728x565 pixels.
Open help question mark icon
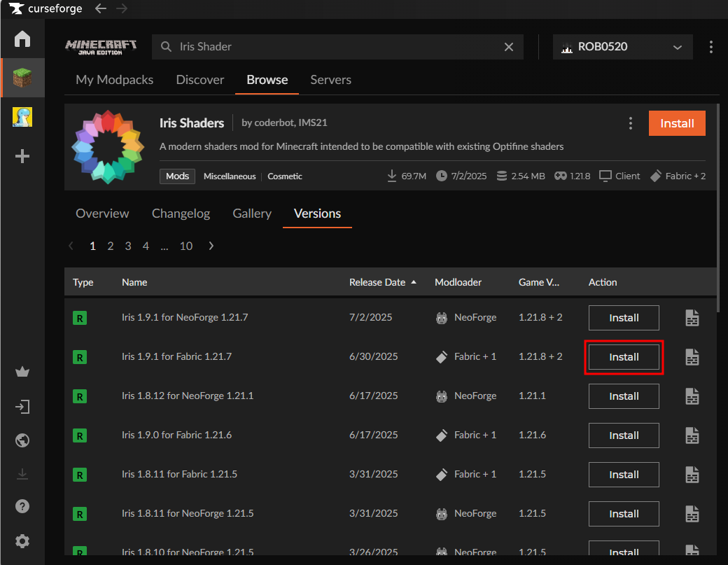pos(22,506)
